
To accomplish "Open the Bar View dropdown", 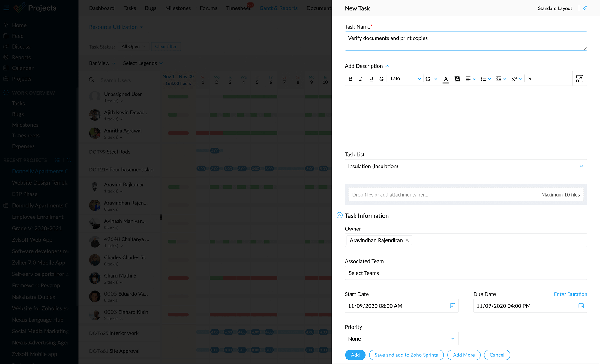I will pyautogui.click(x=102, y=63).
